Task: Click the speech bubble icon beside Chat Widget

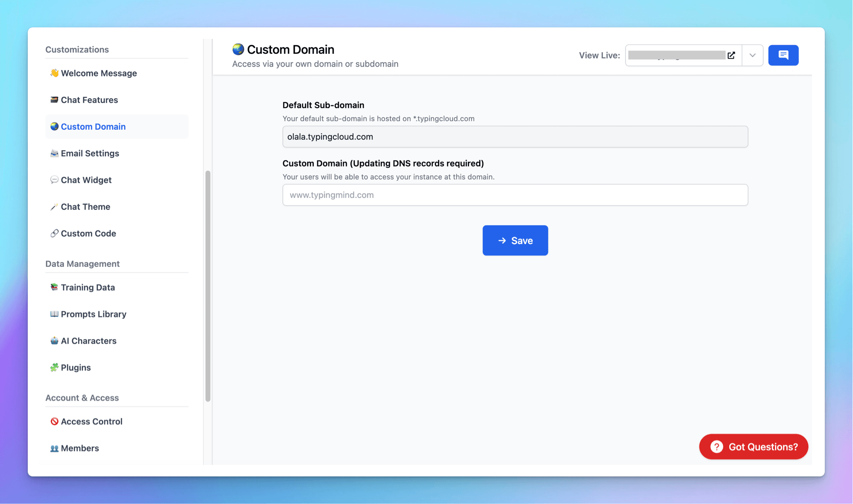Action: click(54, 180)
